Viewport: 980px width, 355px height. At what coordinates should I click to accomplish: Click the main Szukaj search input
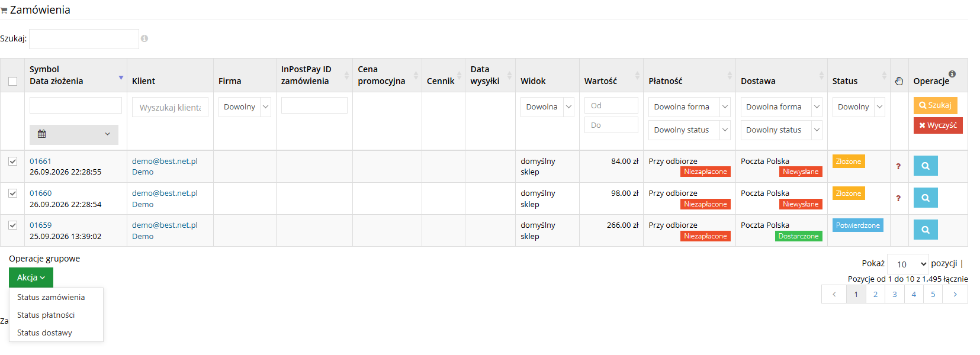(x=84, y=39)
